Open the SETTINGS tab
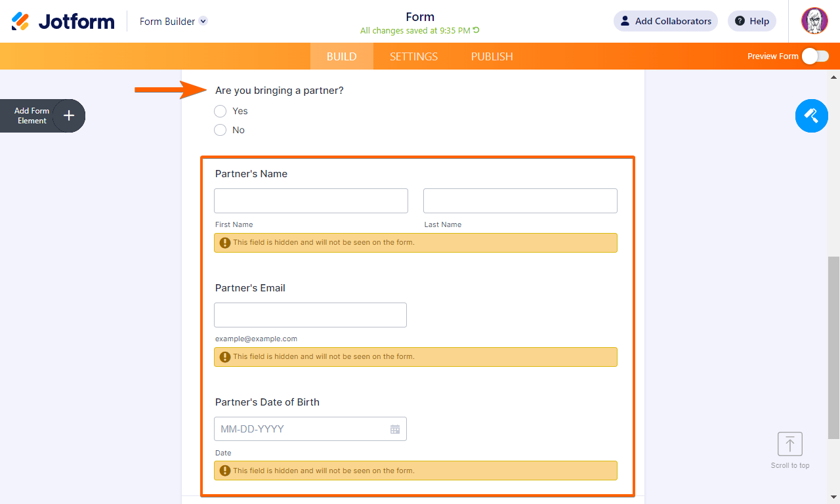Screen dimensions: 840x504 (x=413, y=56)
